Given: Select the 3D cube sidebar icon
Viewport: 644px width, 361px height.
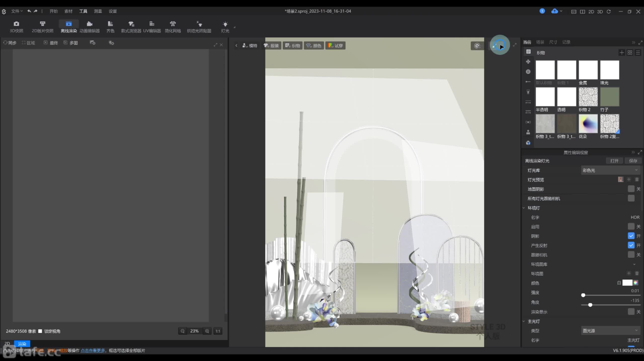Looking at the screenshot, I should 528,143.
